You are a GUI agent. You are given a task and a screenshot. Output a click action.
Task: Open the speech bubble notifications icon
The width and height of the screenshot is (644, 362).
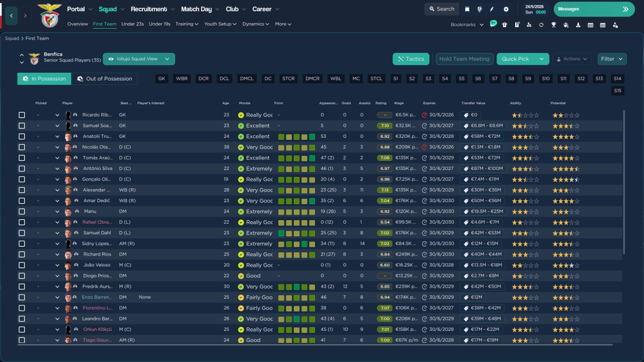tap(493, 25)
